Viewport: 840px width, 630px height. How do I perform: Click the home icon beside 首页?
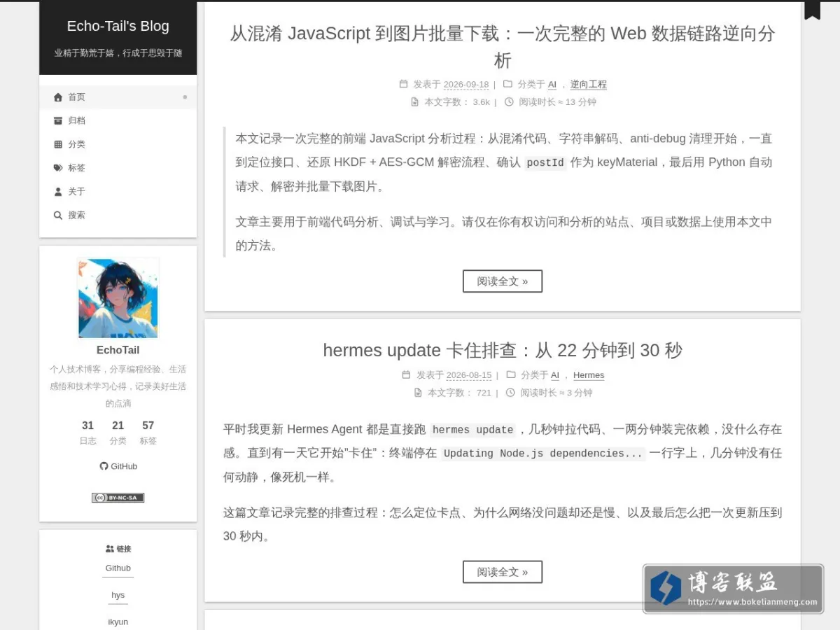58,97
